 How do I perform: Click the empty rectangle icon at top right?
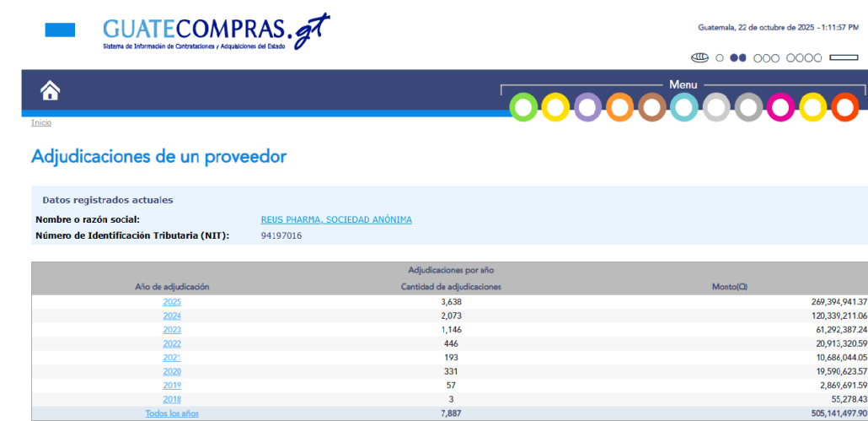point(844,58)
